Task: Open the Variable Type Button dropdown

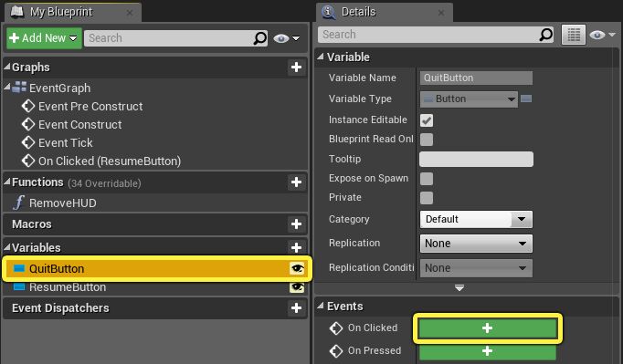Action: 469,99
